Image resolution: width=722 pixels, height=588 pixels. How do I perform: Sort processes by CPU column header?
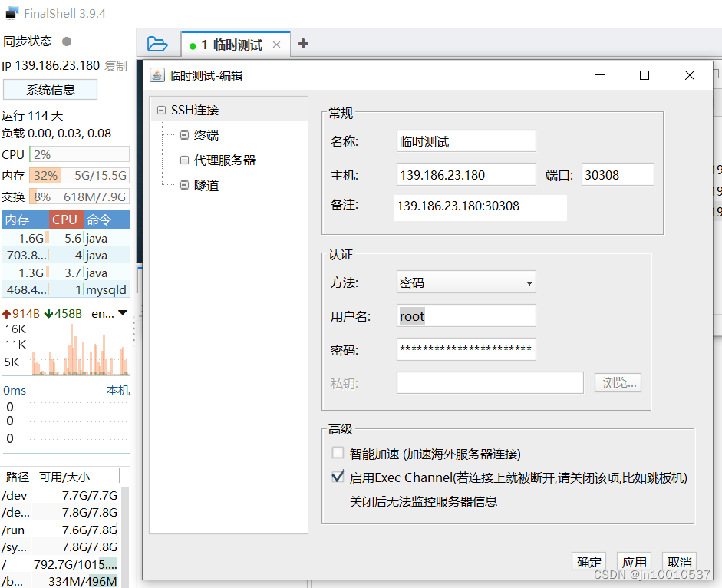point(66,220)
